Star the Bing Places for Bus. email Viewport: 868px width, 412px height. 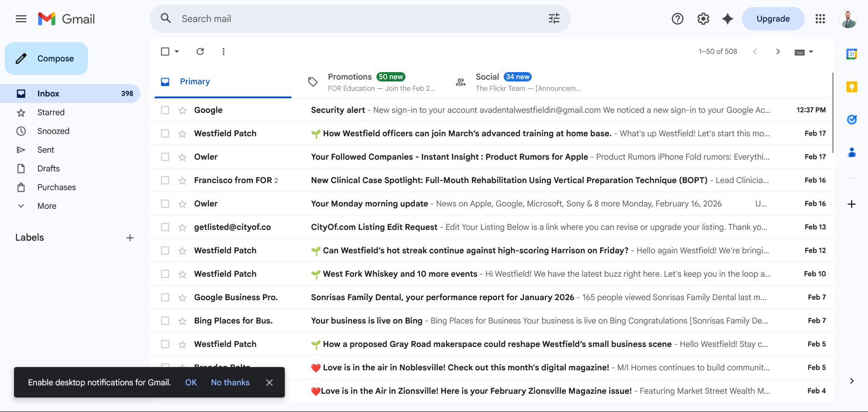coord(182,321)
